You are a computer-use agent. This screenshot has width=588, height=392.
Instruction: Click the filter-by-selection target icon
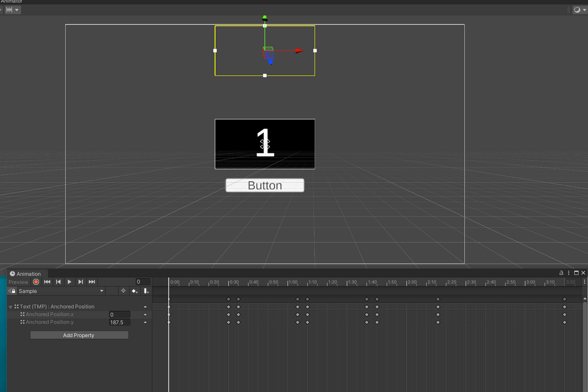(x=123, y=291)
